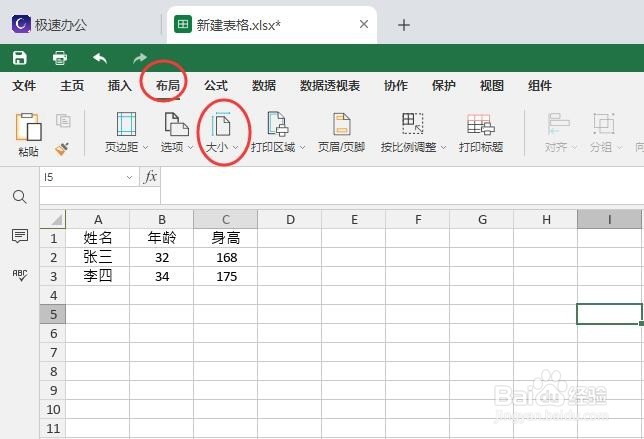Switch to the 主页 tab
The width and height of the screenshot is (644, 439).
point(72,85)
